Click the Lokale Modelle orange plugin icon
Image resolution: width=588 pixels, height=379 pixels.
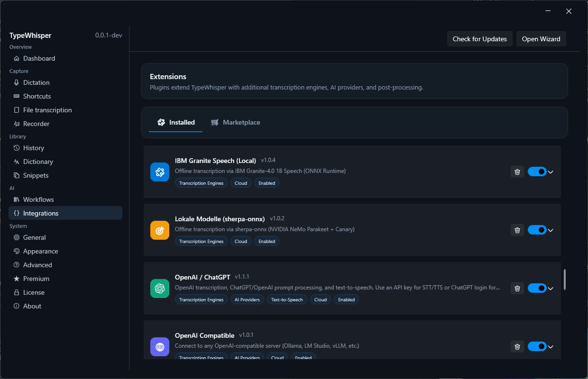tap(160, 230)
